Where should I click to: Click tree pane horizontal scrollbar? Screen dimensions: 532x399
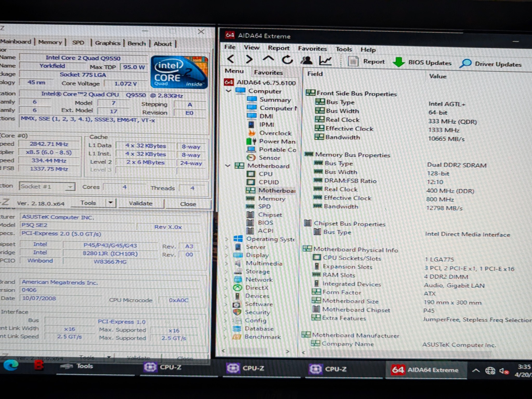(256, 351)
